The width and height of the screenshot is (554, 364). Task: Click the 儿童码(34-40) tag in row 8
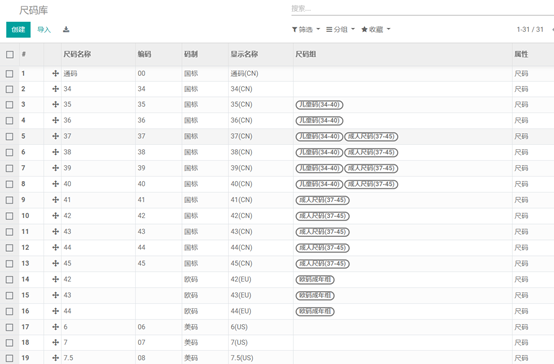pyautogui.click(x=319, y=184)
